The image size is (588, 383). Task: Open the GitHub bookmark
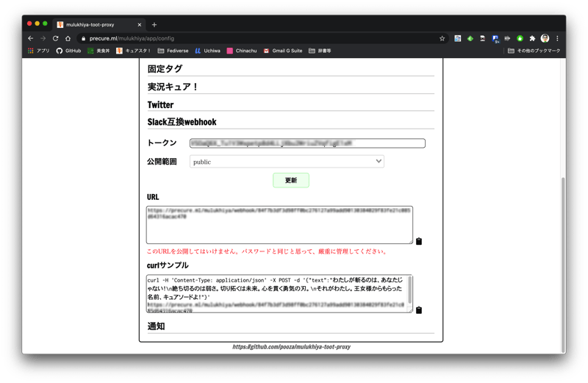click(69, 51)
